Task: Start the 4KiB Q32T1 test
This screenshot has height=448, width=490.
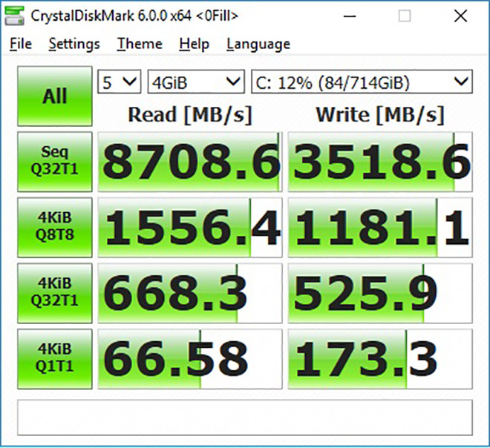Action: click(55, 293)
